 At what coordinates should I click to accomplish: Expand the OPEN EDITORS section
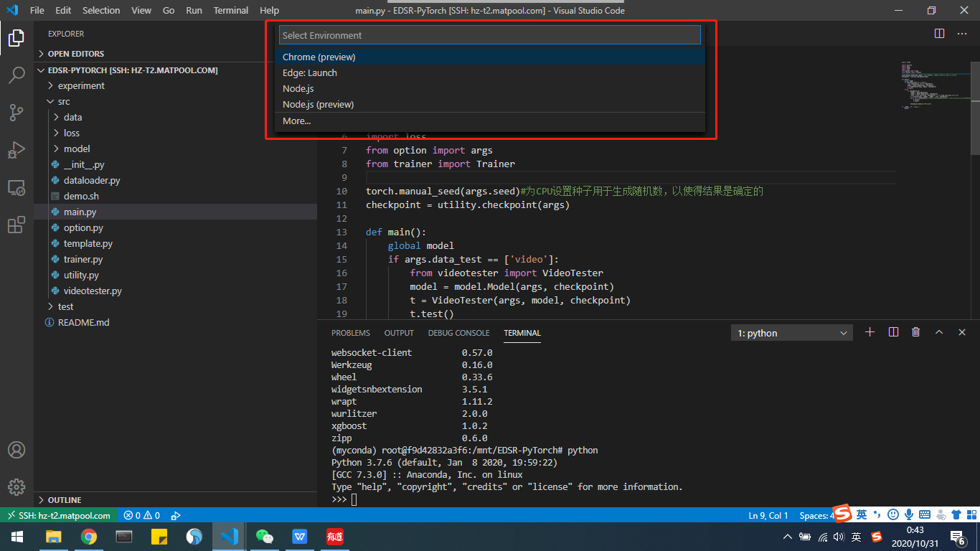pyautogui.click(x=175, y=54)
